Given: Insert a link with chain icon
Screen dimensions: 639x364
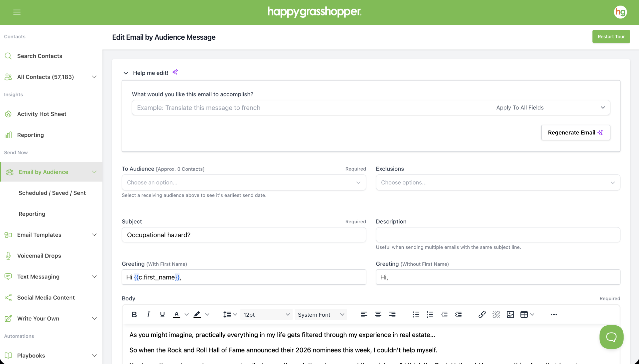Looking at the screenshot, I should [x=482, y=314].
